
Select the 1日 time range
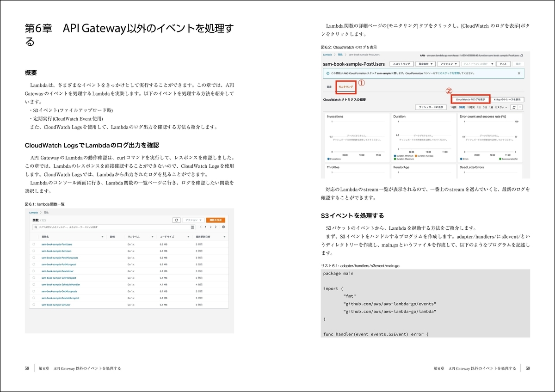tap(478, 107)
